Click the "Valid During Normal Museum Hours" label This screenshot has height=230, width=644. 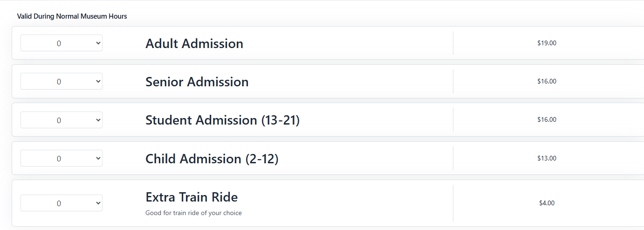click(x=72, y=16)
